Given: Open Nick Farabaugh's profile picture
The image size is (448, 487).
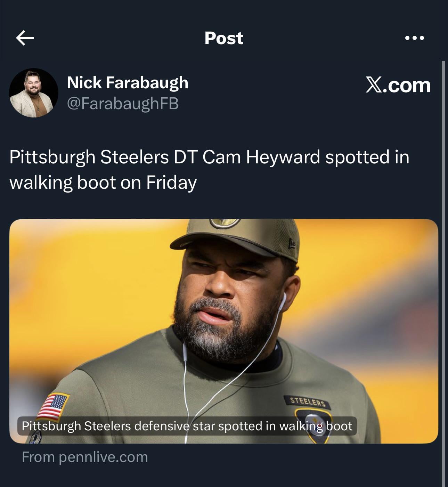Looking at the screenshot, I should pos(34,93).
